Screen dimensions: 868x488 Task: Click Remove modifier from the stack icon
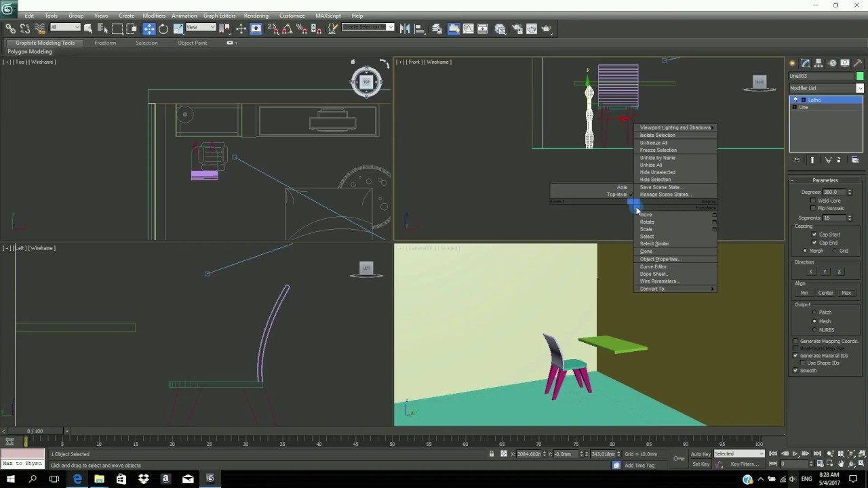tap(839, 160)
